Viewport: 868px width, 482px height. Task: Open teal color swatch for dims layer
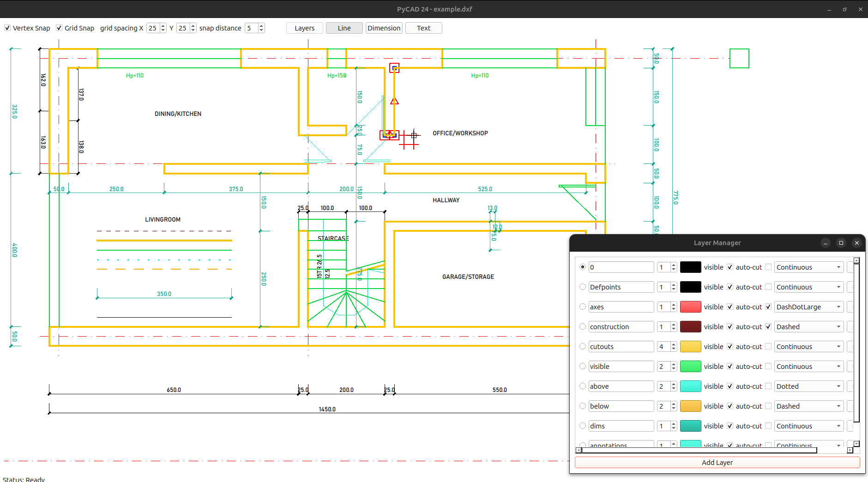691,426
